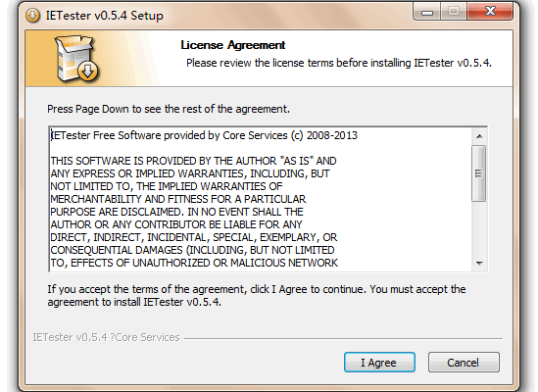Click the IETester v0.5.4 Setup title text
This screenshot has width=538, height=392.
click(x=105, y=16)
